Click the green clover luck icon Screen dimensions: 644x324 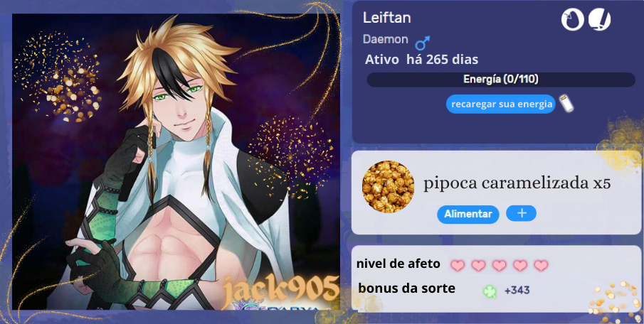click(x=490, y=291)
